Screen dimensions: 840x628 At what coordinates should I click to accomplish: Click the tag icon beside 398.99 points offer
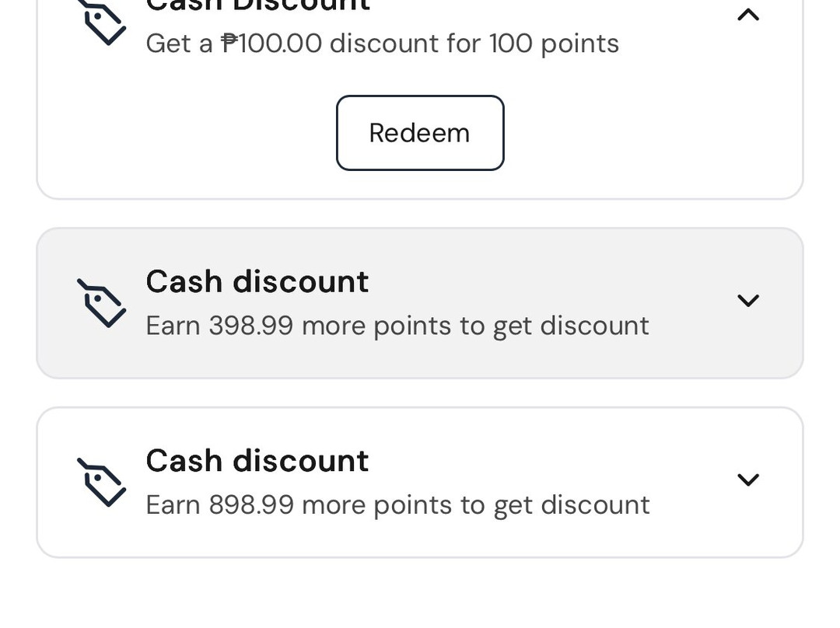coord(101,303)
